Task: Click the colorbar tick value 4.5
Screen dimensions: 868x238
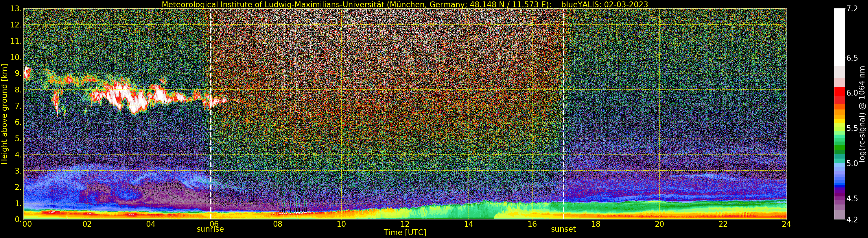Action: click(x=852, y=199)
